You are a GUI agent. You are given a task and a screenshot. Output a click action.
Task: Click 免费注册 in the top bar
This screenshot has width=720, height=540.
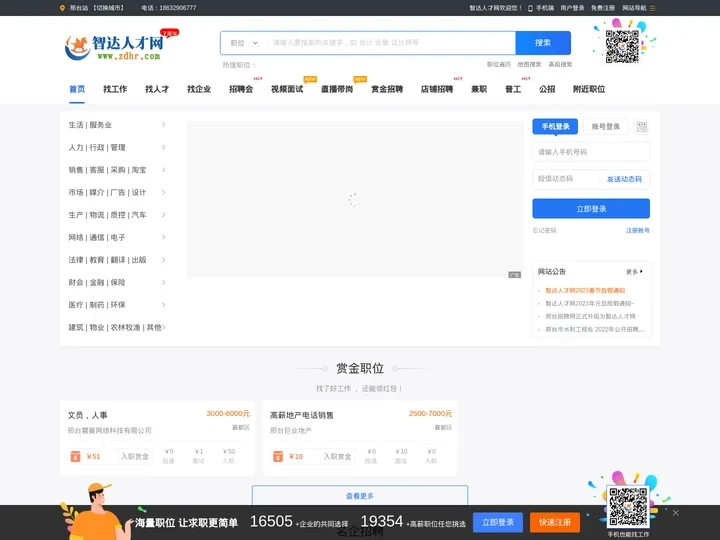click(603, 8)
